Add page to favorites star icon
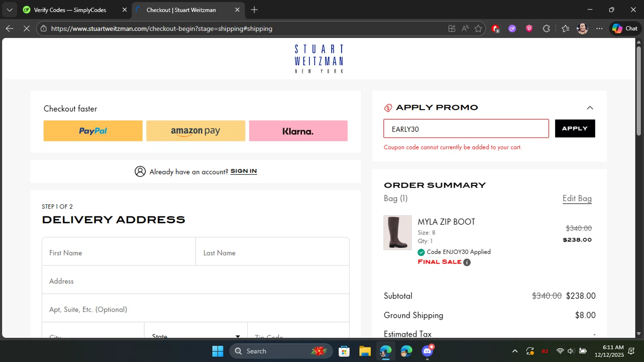Screen dimensions: 644x362 click(x=478, y=29)
